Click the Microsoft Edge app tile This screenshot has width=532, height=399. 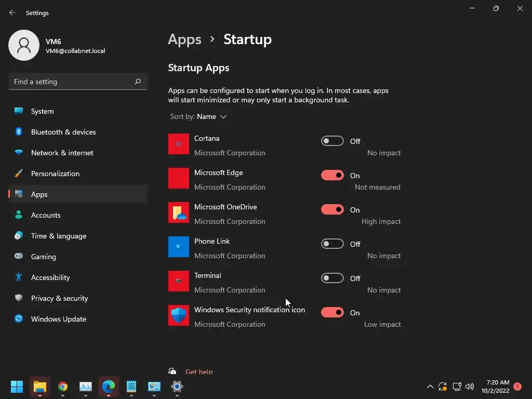pos(179,178)
